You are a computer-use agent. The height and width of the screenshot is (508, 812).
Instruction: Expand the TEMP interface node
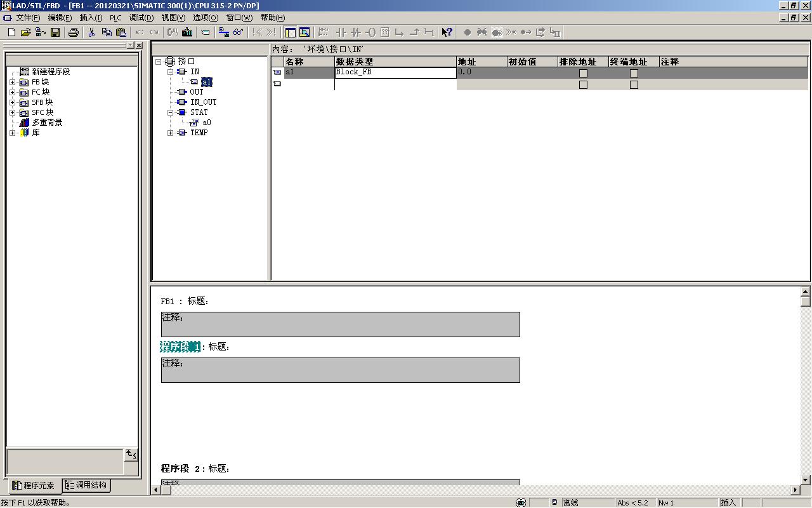(x=171, y=133)
